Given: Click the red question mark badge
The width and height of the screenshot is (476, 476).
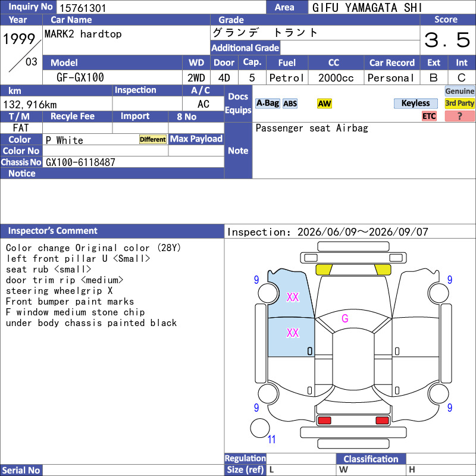Looking at the screenshot, I should (x=459, y=116).
